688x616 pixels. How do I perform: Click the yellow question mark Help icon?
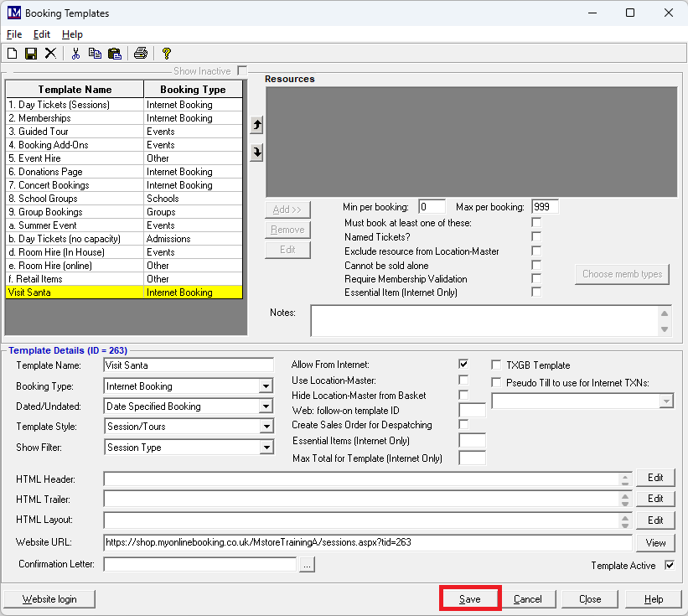[x=166, y=54]
